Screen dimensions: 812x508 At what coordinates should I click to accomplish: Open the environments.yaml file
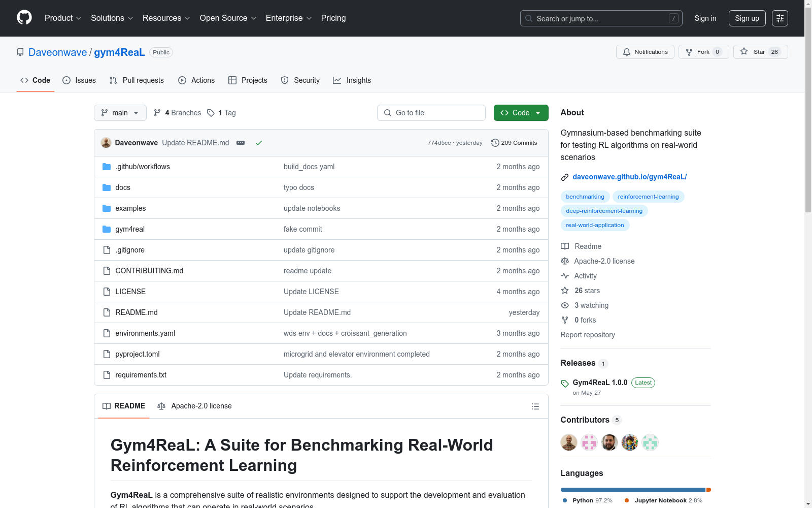point(145,333)
